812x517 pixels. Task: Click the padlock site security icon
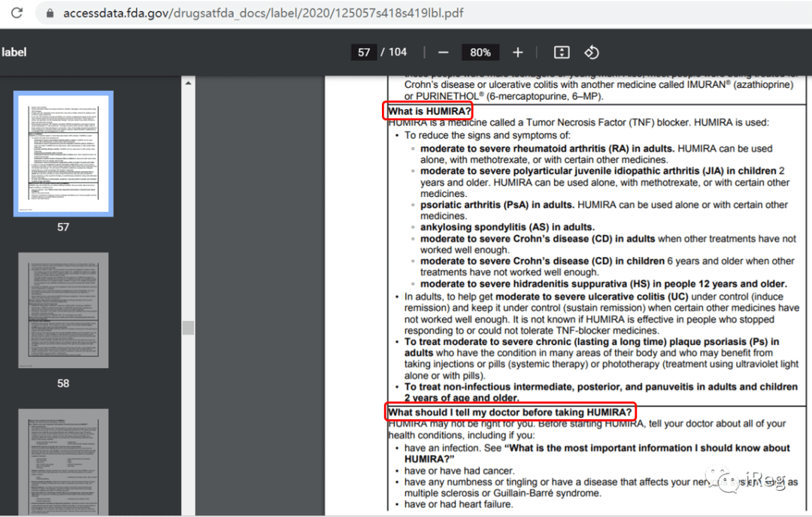[x=50, y=13]
